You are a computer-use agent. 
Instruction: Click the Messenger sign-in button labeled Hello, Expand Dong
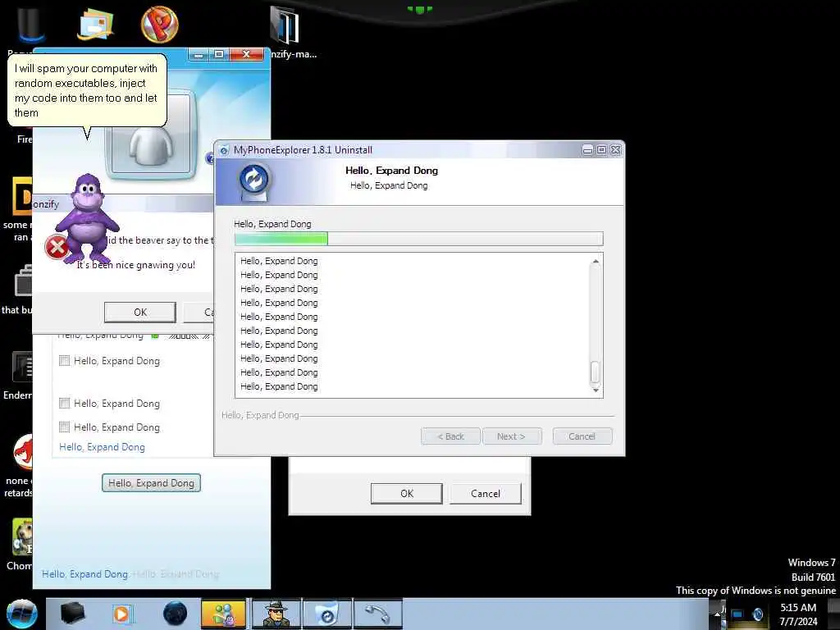click(151, 482)
